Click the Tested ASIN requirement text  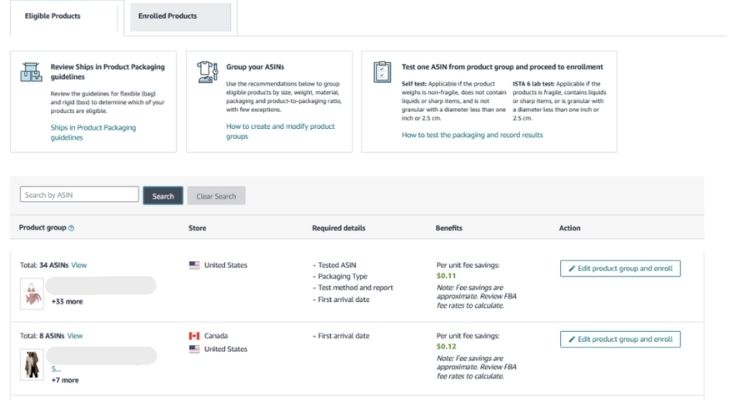point(337,265)
